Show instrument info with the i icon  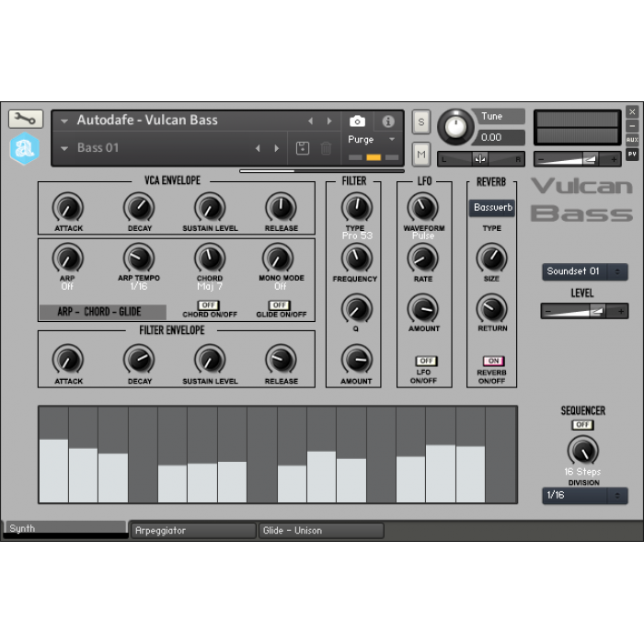point(388,121)
